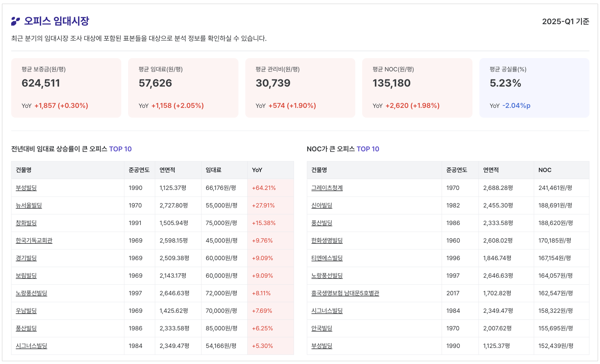Open the 신아빌딩 building link

322,205
